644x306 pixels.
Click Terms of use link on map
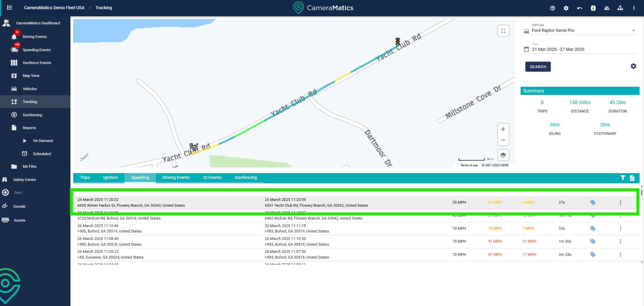pyautogui.click(x=469, y=165)
